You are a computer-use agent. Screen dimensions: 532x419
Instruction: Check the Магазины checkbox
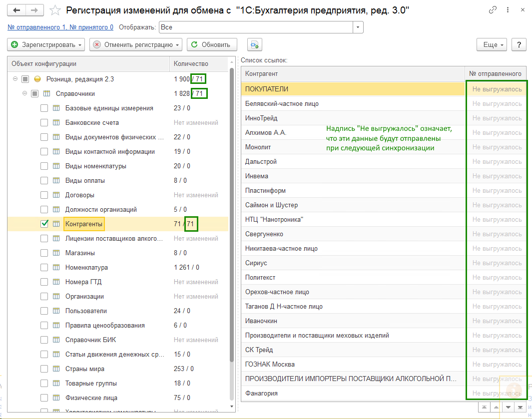44,253
